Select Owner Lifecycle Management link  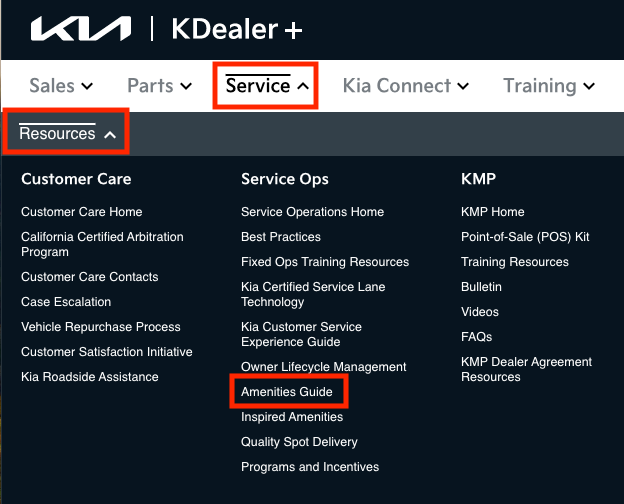324,367
